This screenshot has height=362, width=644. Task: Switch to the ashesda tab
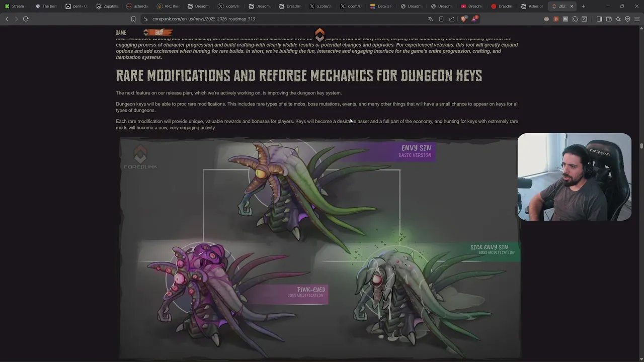137,6
